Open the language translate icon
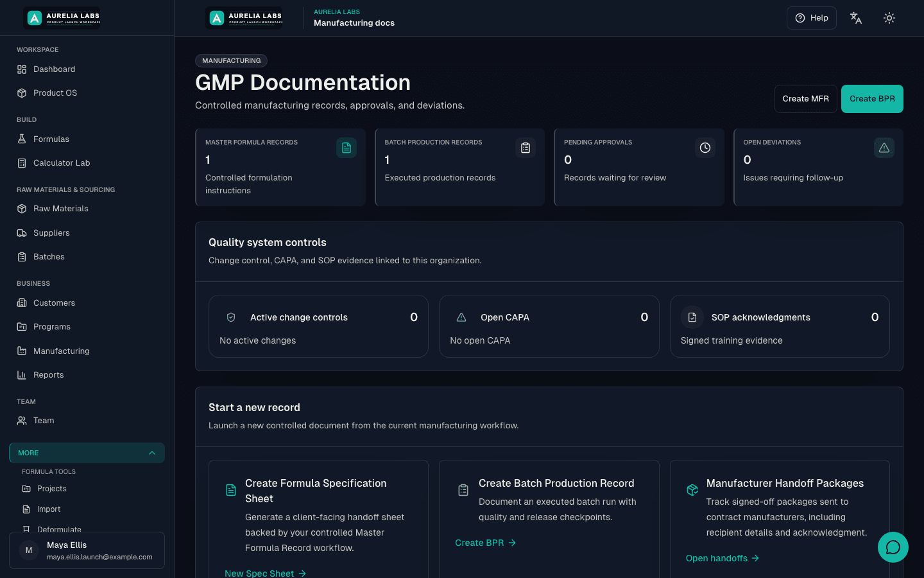The height and width of the screenshot is (578, 924). click(x=856, y=18)
